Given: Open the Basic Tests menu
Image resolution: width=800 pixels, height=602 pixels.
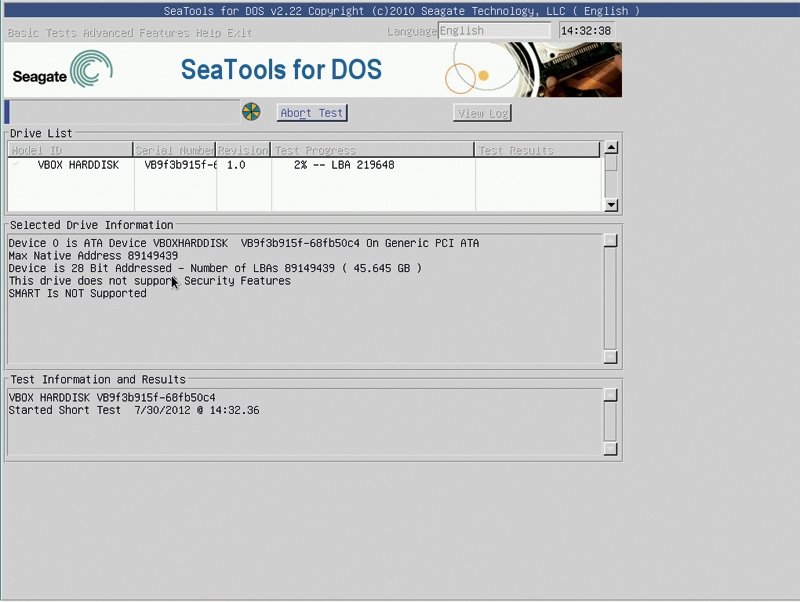Looking at the screenshot, I should [42, 33].
